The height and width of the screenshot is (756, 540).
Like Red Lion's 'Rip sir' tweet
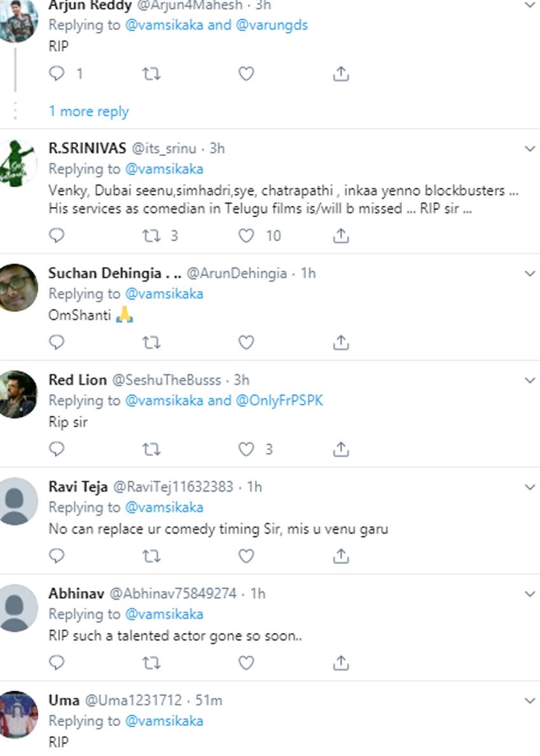246,450
